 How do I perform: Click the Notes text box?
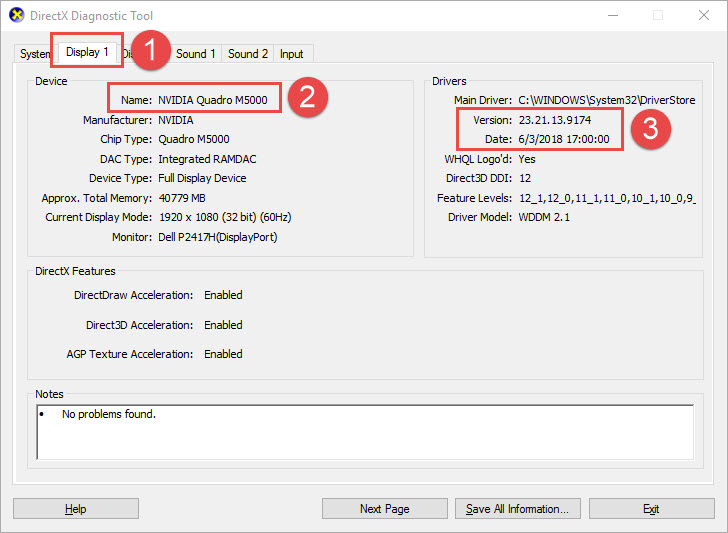point(365,432)
